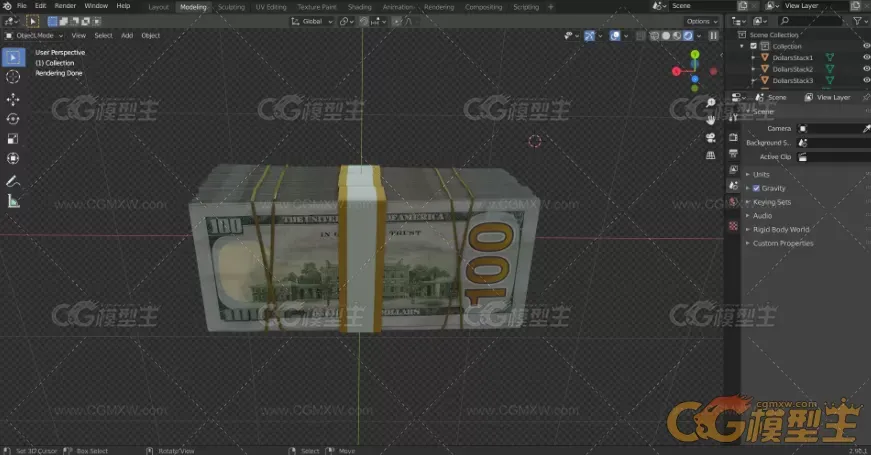
Task: Open the viewport Add menu
Action: 127,36
